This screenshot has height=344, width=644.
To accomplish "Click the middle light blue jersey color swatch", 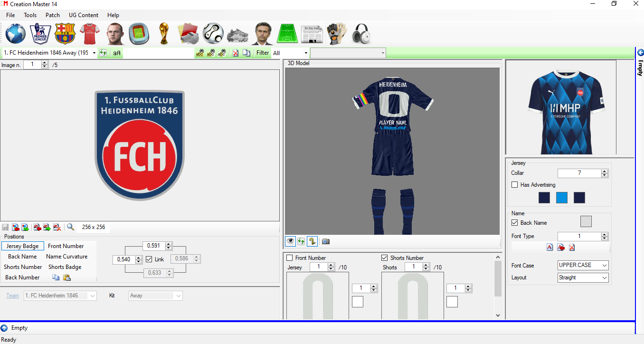I will 562,198.
